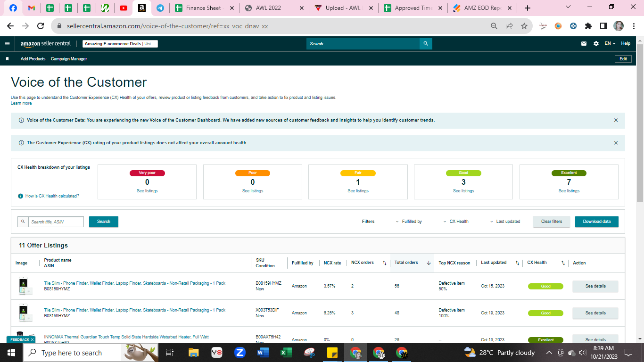Open Excel from the taskbar
644x362 pixels.
point(286,353)
